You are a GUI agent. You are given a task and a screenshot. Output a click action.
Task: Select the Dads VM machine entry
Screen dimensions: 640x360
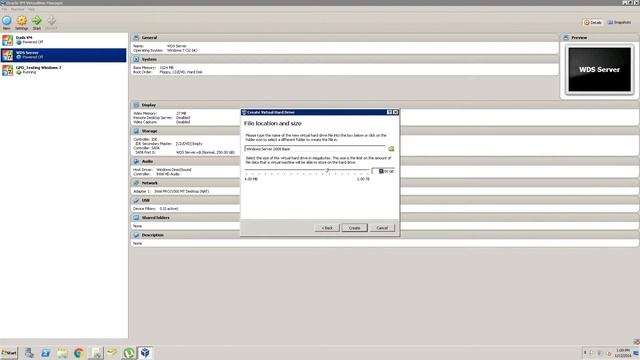pyautogui.click(x=64, y=40)
